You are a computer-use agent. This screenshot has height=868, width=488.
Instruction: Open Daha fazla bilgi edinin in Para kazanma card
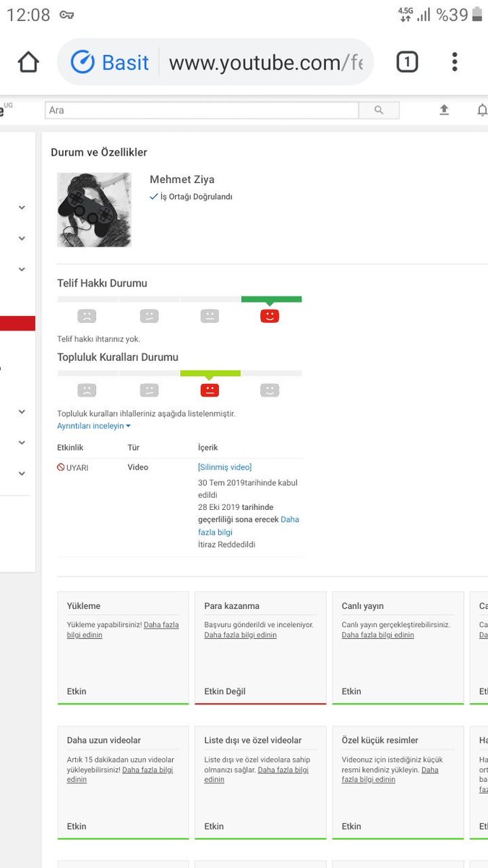(x=241, y=635)
